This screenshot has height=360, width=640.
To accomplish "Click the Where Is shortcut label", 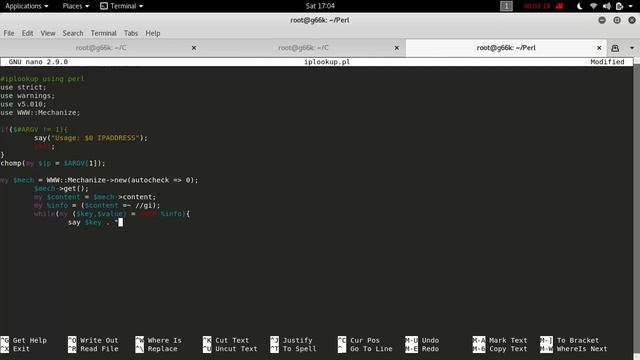I will pos(164,340).
